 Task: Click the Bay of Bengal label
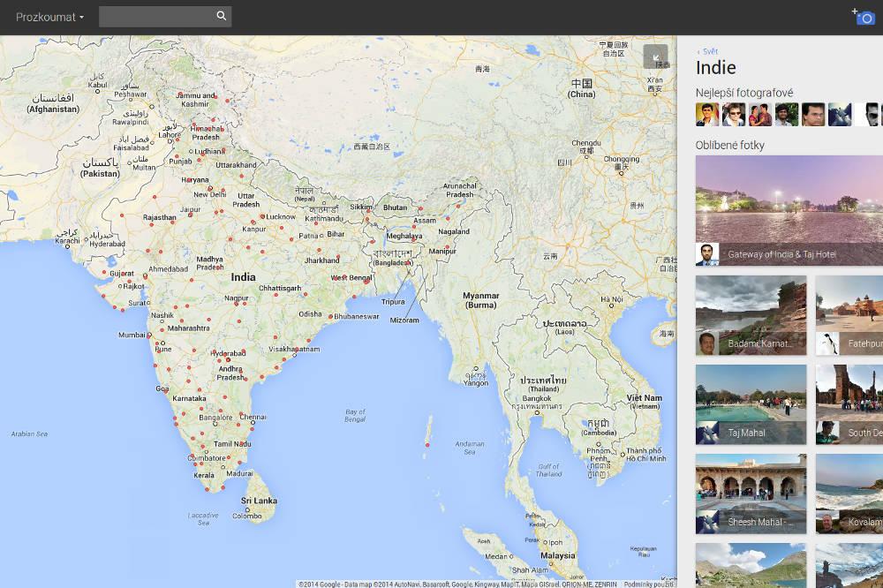(x=355, y=416)
